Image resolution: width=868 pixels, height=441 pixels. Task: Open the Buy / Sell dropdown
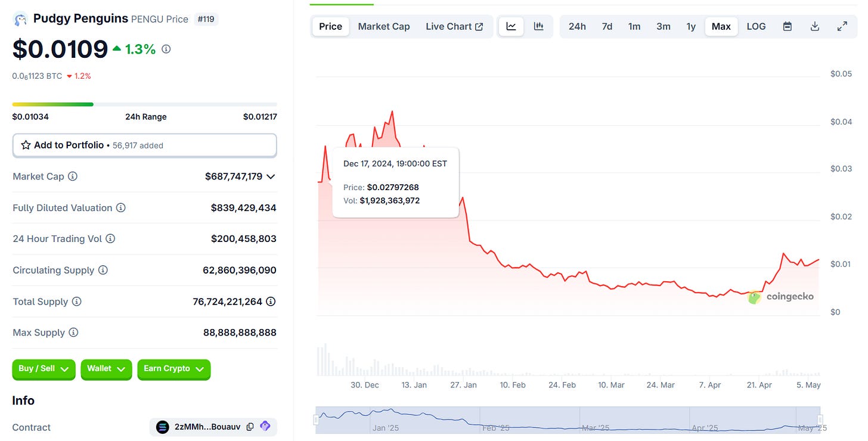pos(44,369)
